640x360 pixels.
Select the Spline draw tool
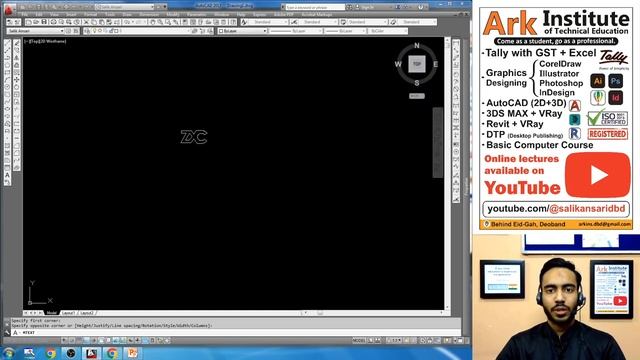pyautogui.click(x=7, y=102)
